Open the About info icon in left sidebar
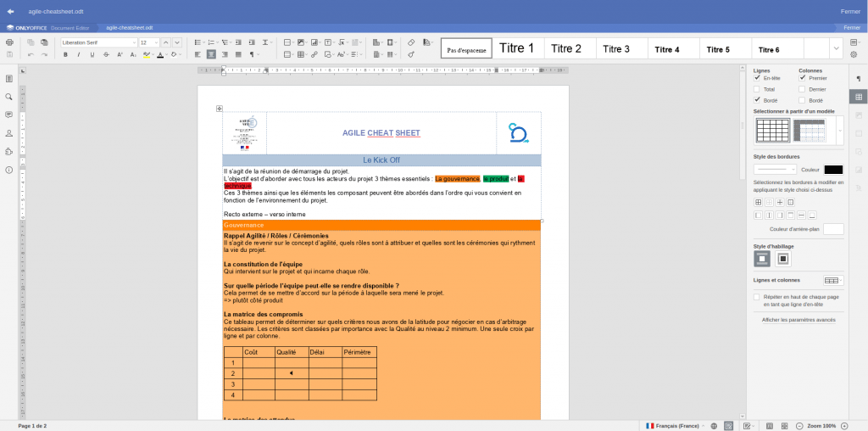The height and width of the screenshot is (431, 868). point(8,170)
